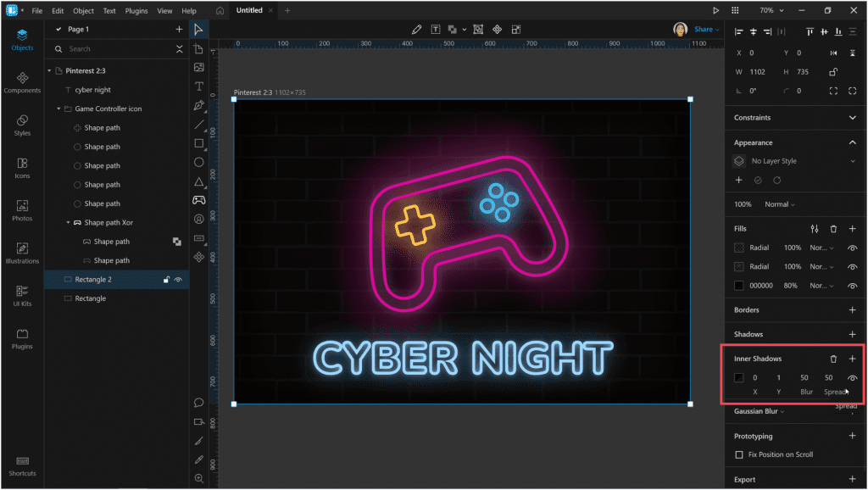Open the File menu
The height and width of the screenshot is (490, 868).
pos(37,11)
